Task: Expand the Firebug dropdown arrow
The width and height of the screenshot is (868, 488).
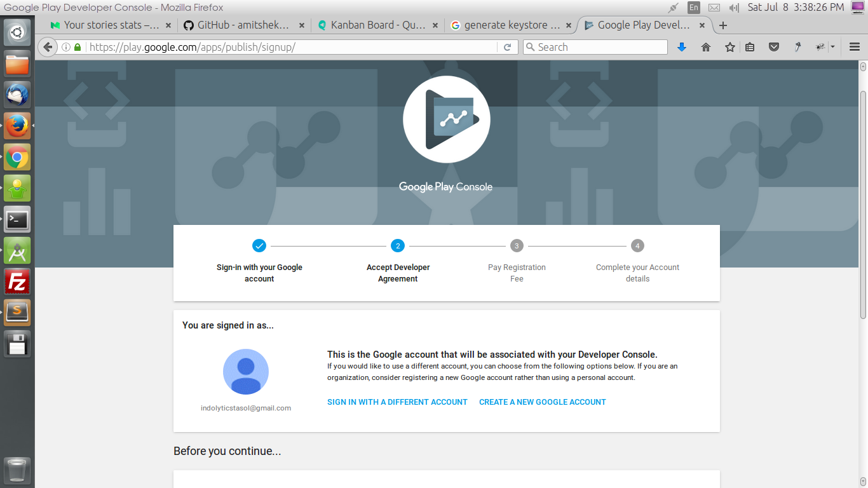Action: 832,47
